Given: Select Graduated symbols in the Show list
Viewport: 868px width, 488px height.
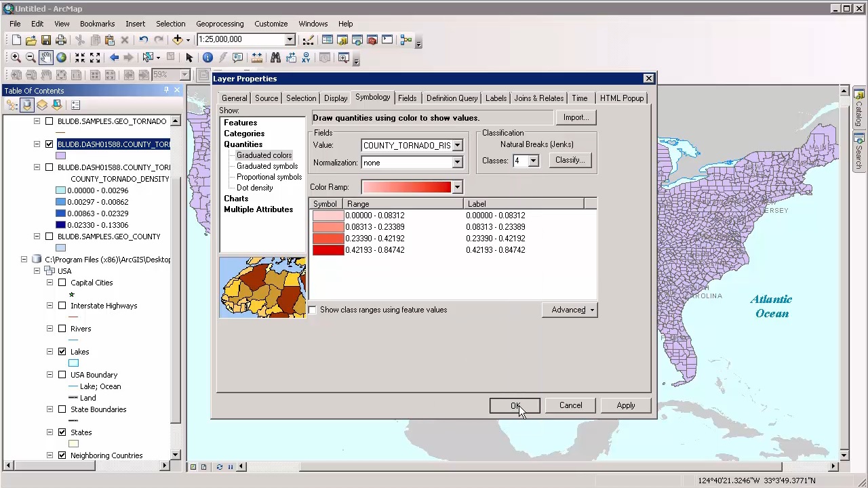Looking at the screenshot, I should pos(267,166).
